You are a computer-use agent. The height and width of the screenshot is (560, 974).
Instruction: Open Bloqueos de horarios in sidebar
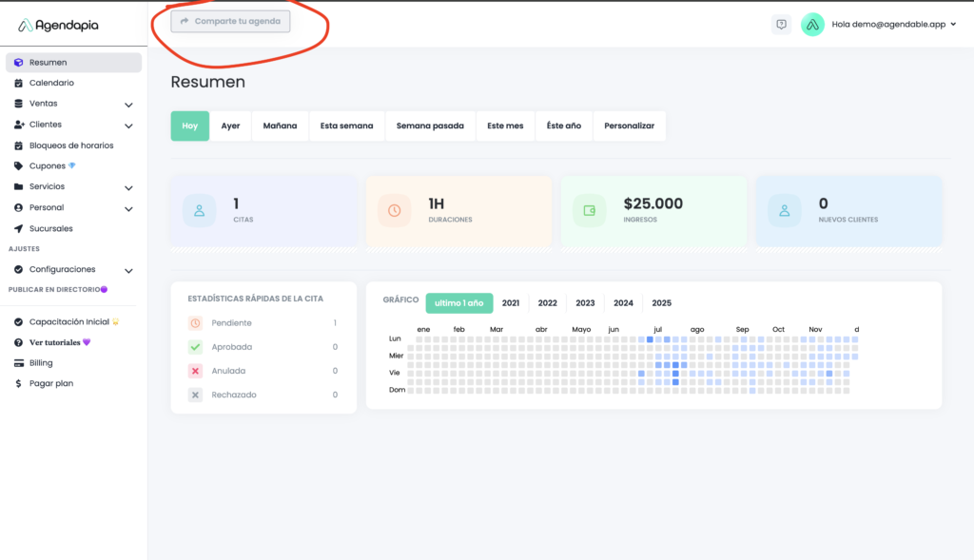pos(71,145)
